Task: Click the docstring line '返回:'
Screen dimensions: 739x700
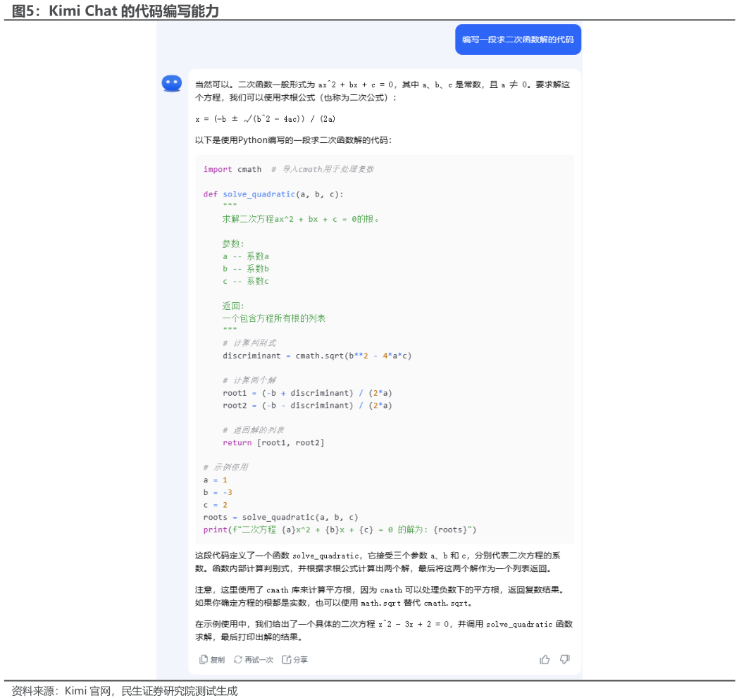Action: point(233,306)
